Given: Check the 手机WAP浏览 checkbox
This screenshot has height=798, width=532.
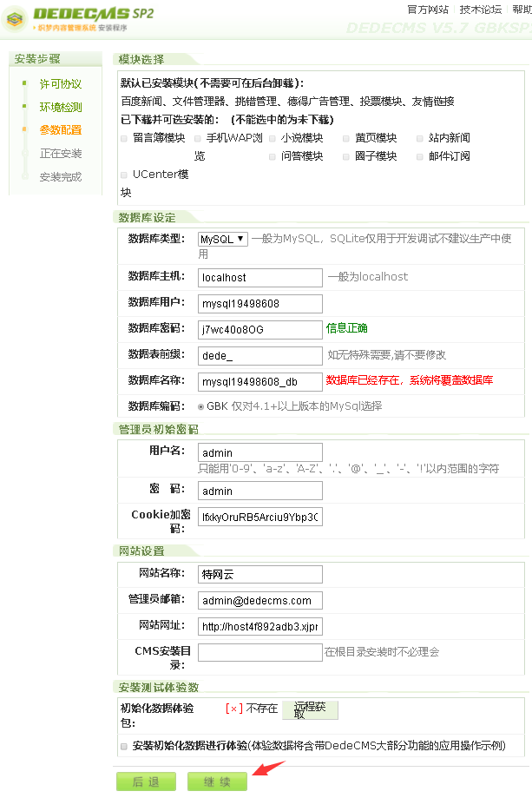Looking at the screenshot, I should click(x=197, y=138).
